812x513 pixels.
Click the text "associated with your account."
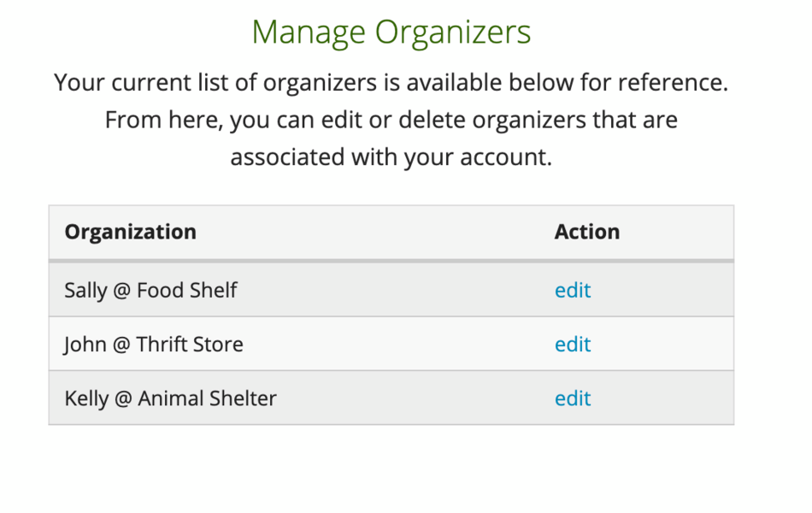391,157
